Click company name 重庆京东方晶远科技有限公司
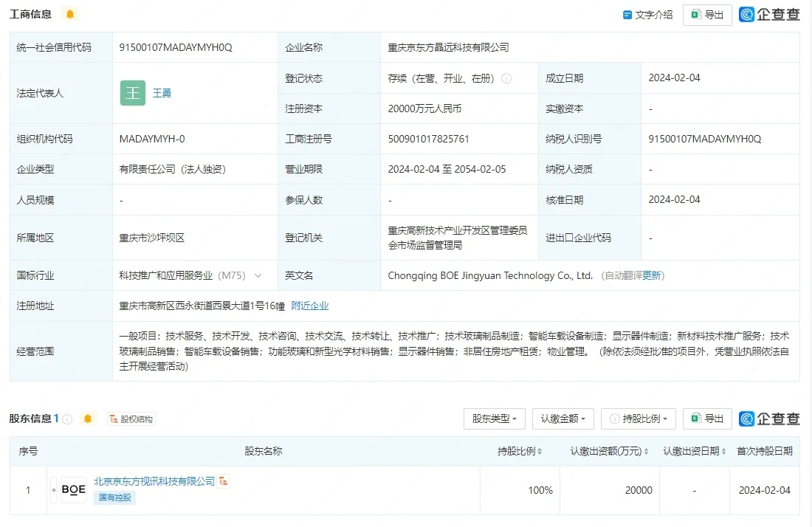812x527 pixels. [448, 48]
